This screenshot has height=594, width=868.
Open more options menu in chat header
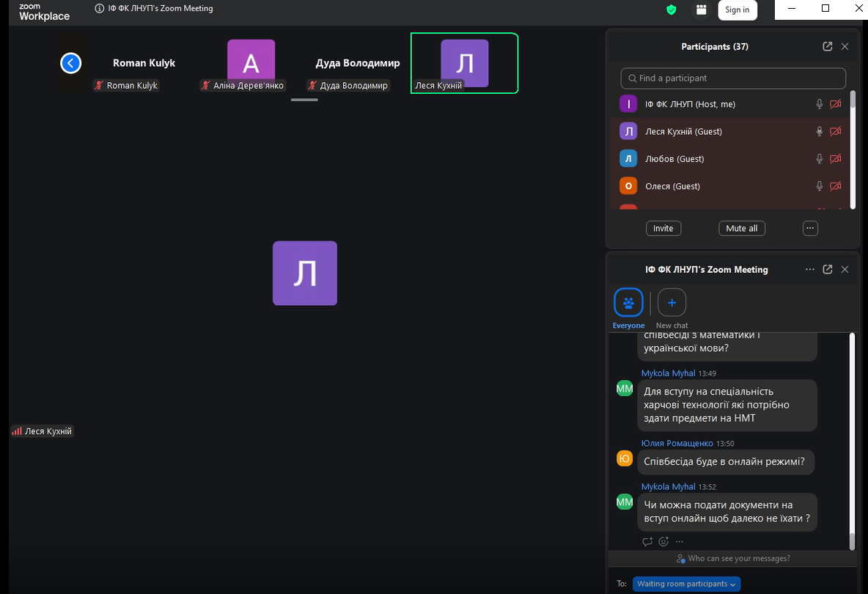810,269
